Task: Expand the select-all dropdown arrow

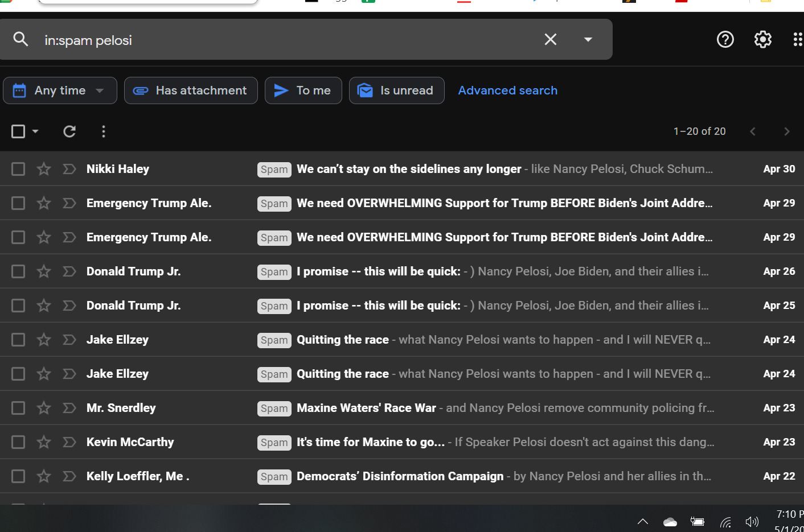Action: pyautogui.click(x=35, y=131)
